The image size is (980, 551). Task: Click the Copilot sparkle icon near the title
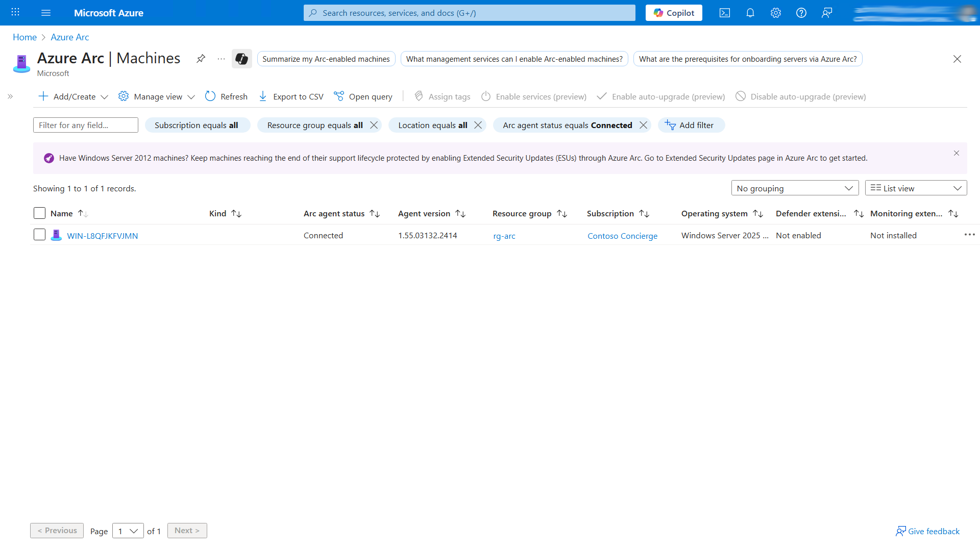241,59
